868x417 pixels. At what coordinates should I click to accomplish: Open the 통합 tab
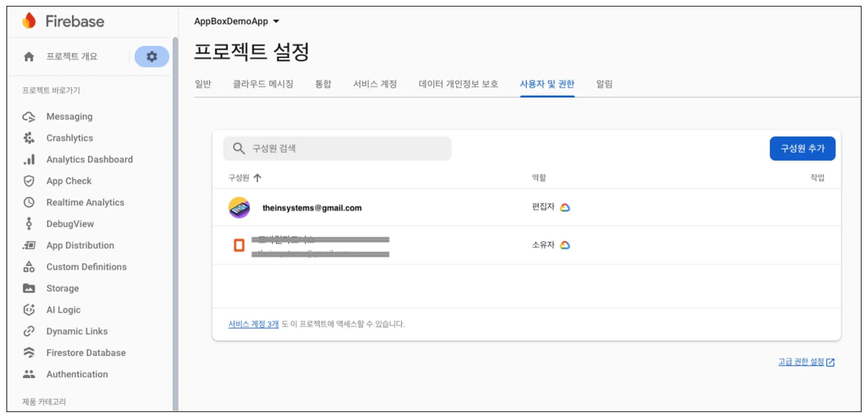(x=323, y=84)
